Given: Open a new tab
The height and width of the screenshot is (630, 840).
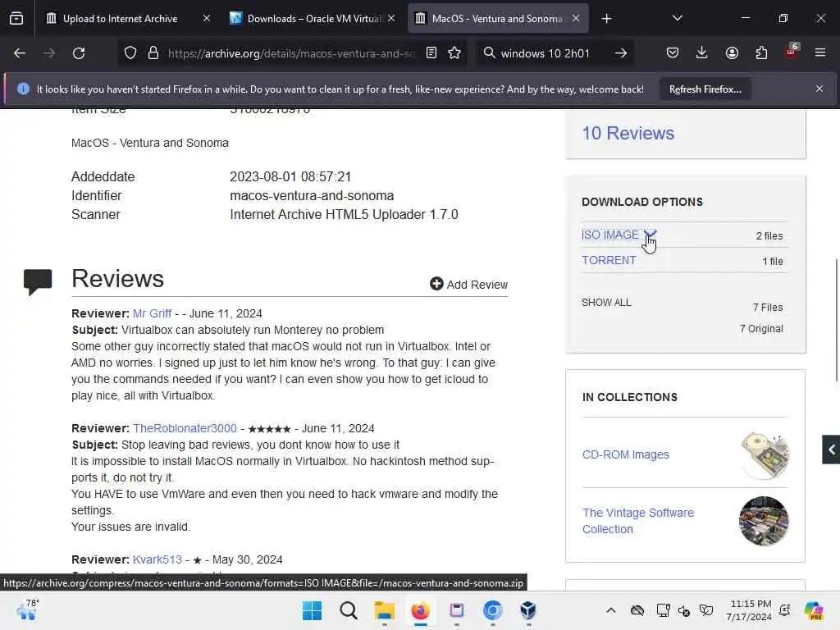Looking at the screenshot, I should point(606,19).
